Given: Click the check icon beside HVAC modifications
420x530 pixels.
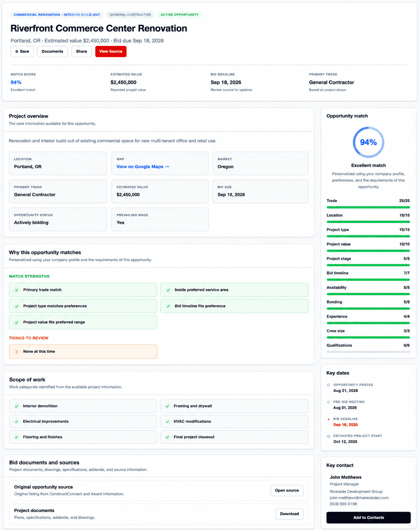Looking at the screenshot, I should (168, 422).
